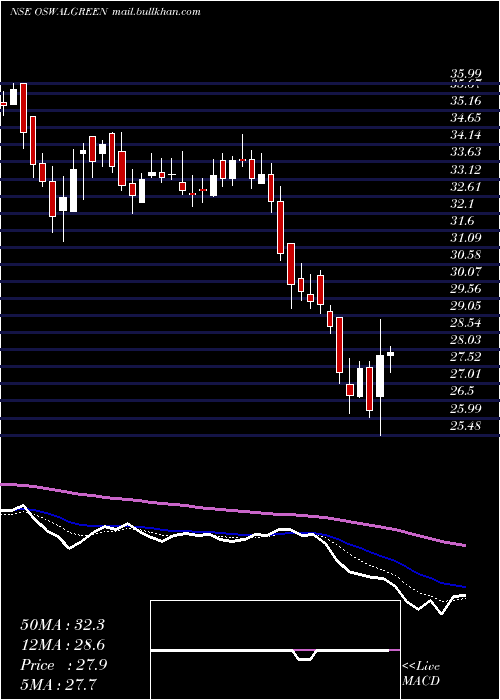The height and width of the screenshot is (700, 500).
Task: Select the 27.01 price axis label
Action: click(465, 374)
